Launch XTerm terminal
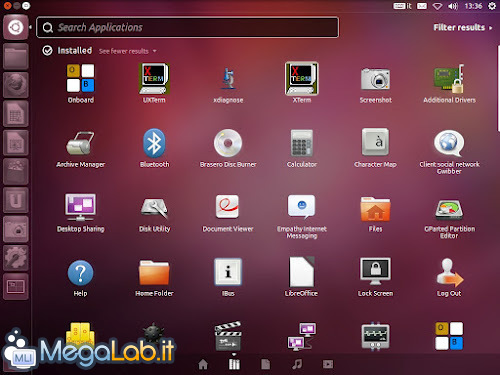Image resolution: width=500 pixels, height=375 pixels. 302,83
